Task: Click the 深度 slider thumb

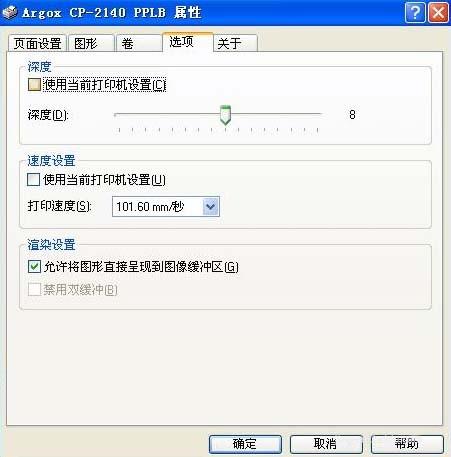Action: pos(225,115)
